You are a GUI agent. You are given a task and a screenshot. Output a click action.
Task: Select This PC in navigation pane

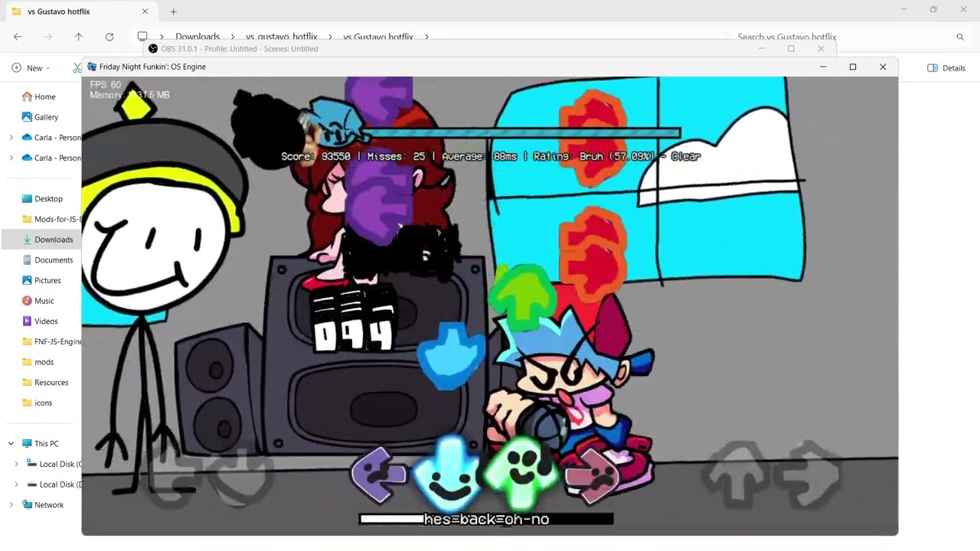tap(45, 444)
